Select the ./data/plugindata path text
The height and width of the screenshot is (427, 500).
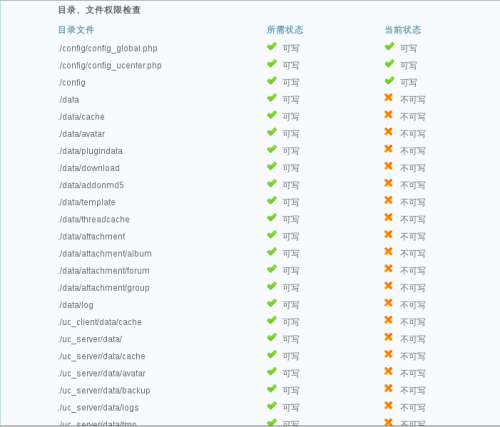(90, 151)
